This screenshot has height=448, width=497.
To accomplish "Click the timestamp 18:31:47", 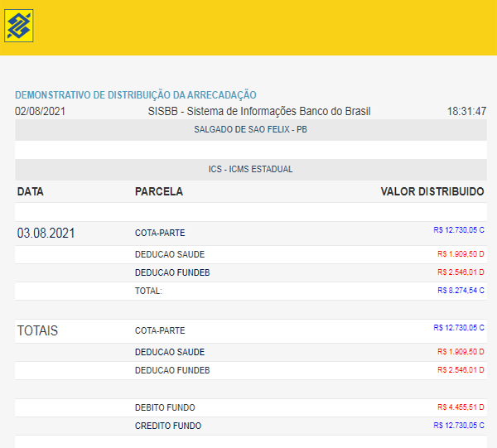I will coord(466,111).
